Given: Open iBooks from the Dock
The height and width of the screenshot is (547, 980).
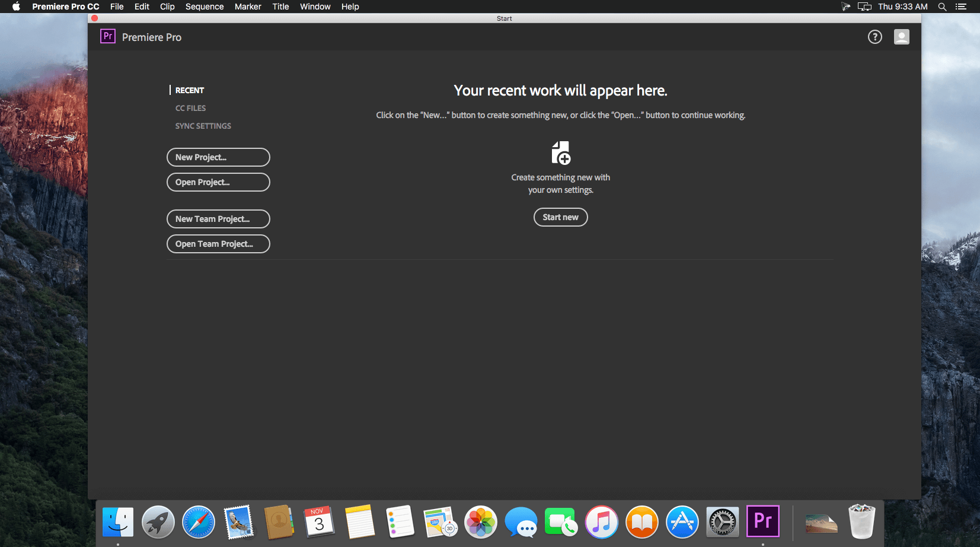Looking at the screenshot, I should point(642,522).
